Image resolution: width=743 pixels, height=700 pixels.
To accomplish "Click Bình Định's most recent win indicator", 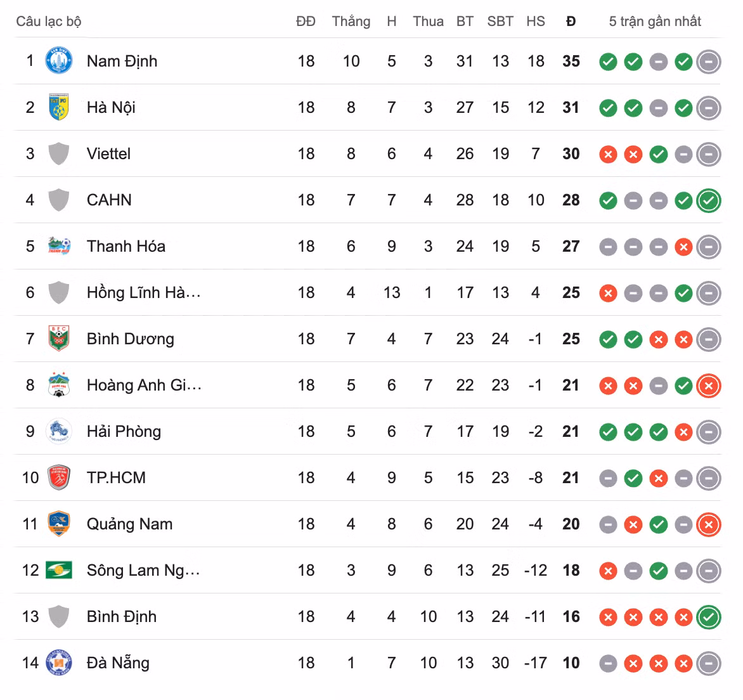I will 709,617.
